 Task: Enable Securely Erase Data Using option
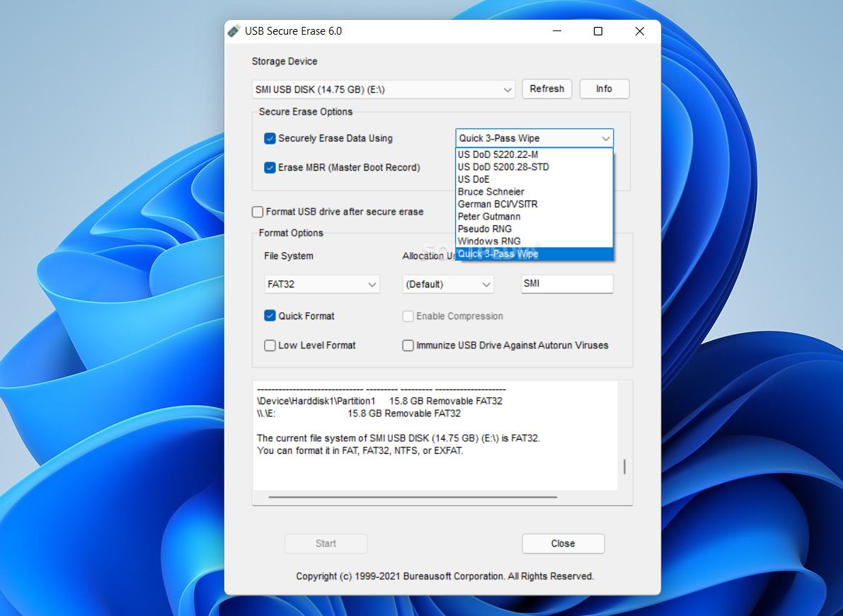(270, 138)
